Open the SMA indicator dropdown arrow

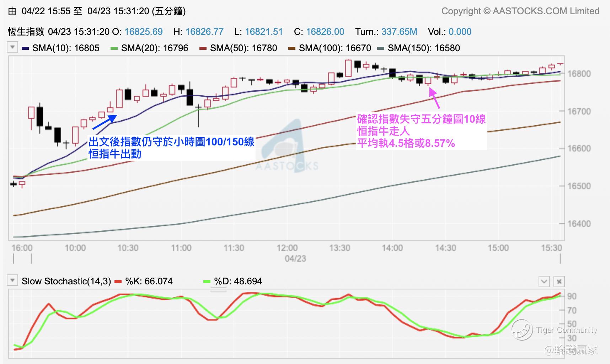(12, 47)
